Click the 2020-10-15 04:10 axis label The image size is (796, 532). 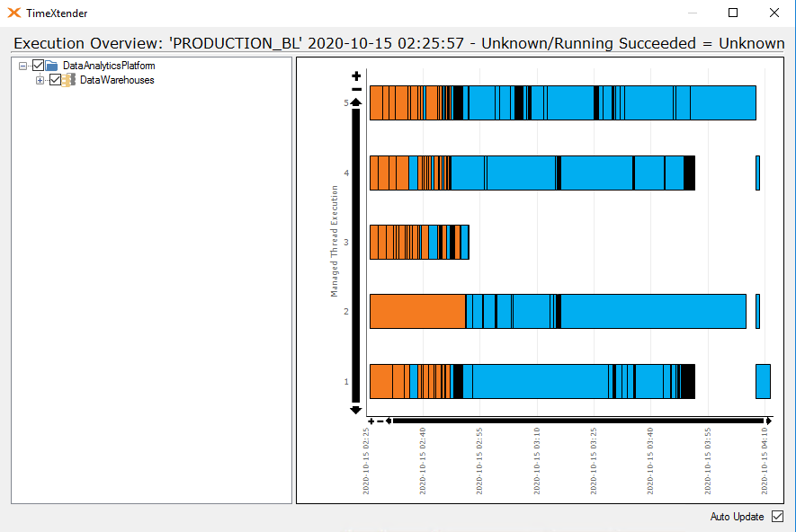[765, 461]
